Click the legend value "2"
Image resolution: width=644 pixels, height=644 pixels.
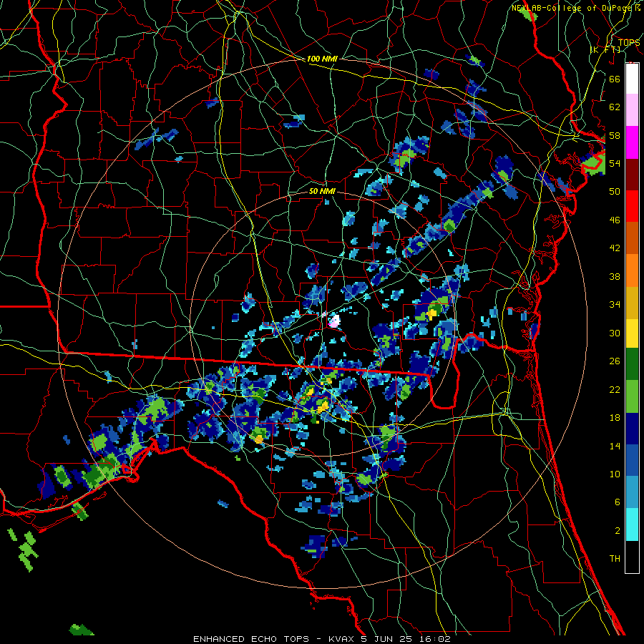coord(617,530)
